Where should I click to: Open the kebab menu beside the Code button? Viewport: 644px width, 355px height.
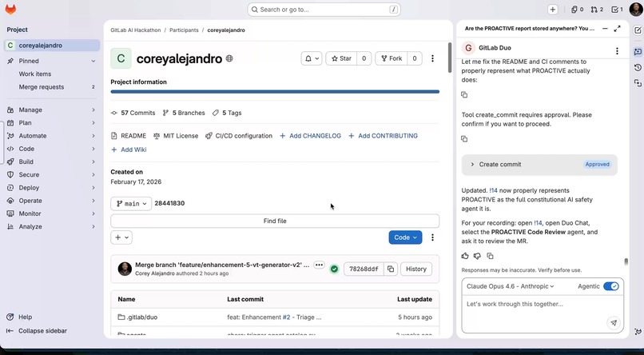click(432, 237)
